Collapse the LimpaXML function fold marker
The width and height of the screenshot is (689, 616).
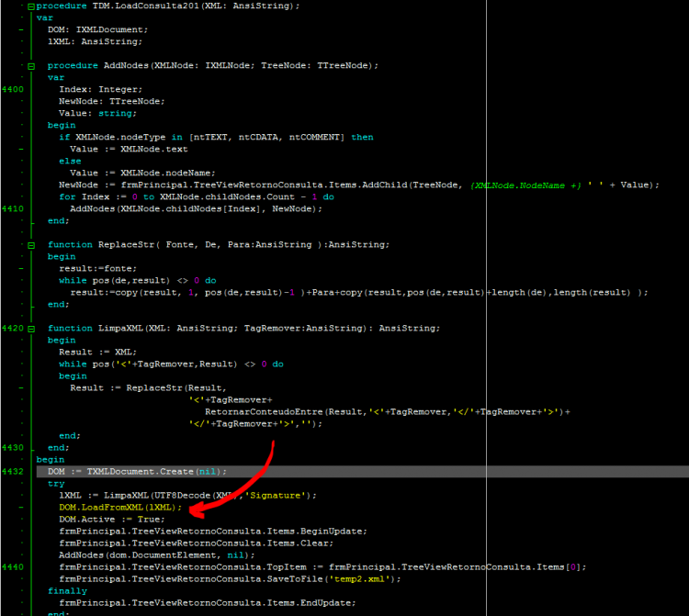31,329
